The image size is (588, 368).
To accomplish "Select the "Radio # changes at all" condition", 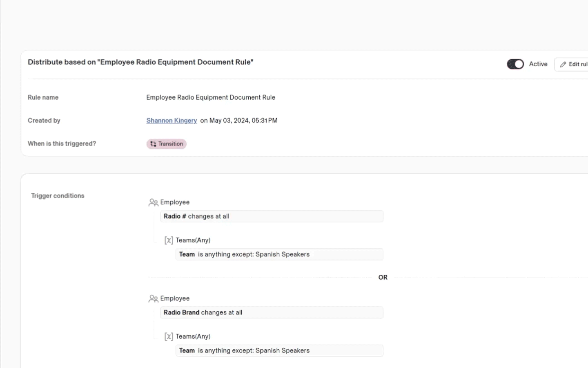I will (x=272, y=216).
